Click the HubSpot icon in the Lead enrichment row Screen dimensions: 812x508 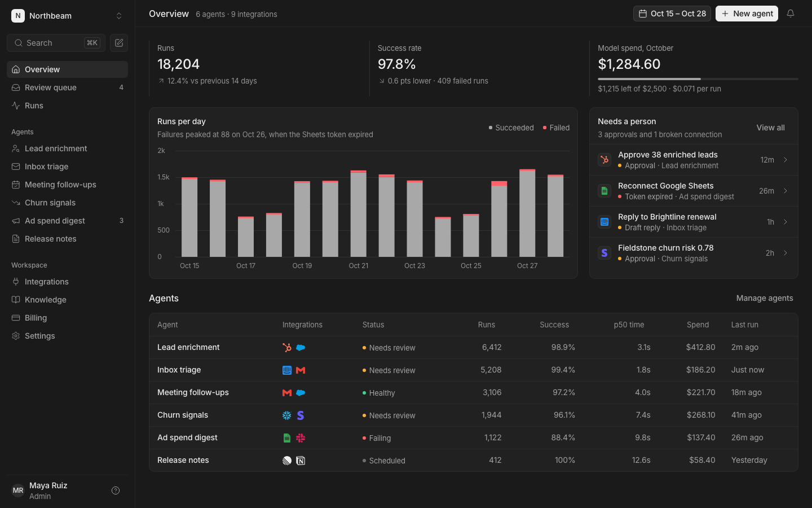[x=287, y=348]
